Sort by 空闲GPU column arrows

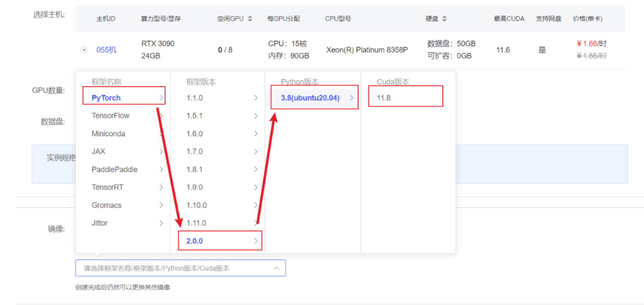250,19
